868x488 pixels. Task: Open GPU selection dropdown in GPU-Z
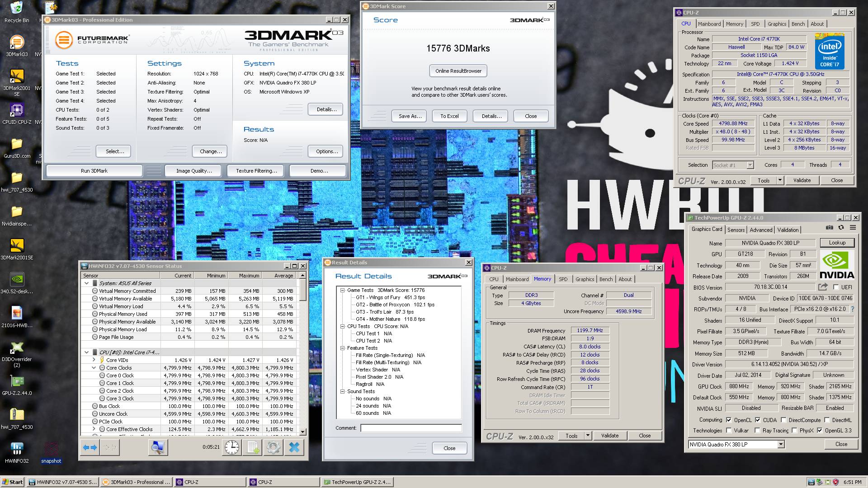pyautogui.click(x=781, y=445)
